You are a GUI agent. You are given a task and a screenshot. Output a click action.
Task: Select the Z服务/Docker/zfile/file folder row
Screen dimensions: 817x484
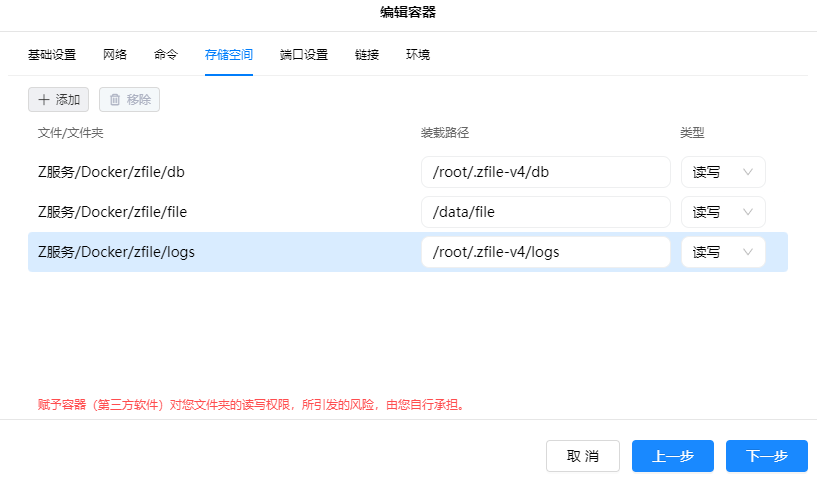coord(112,212)
